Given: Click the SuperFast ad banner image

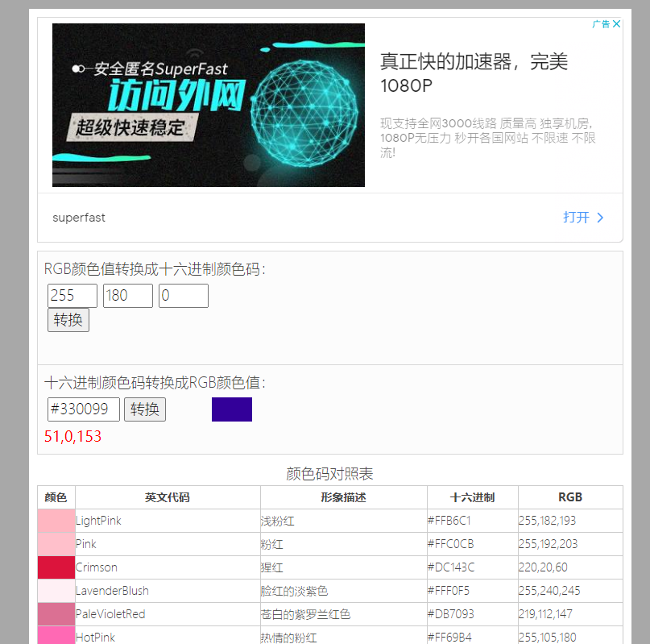Looking at the screenshot, I should [x=209, y=105].
